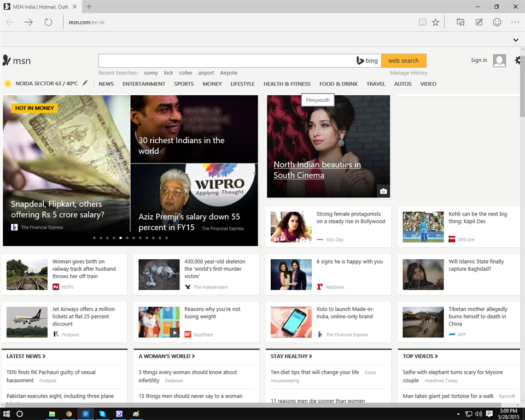Viewport: 525px width, 420px height.
Task: Edit location with the pencil icon
Action: point(85,83)
